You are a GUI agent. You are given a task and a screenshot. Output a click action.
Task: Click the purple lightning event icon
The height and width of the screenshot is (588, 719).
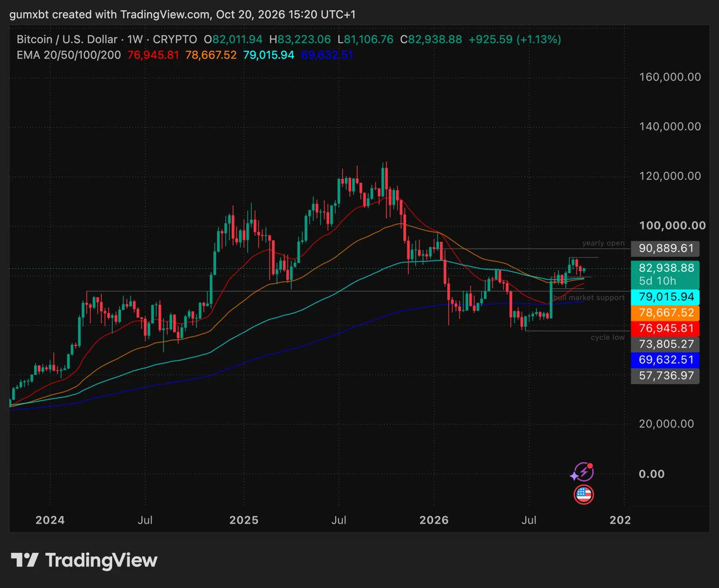(x=583, y=472)
